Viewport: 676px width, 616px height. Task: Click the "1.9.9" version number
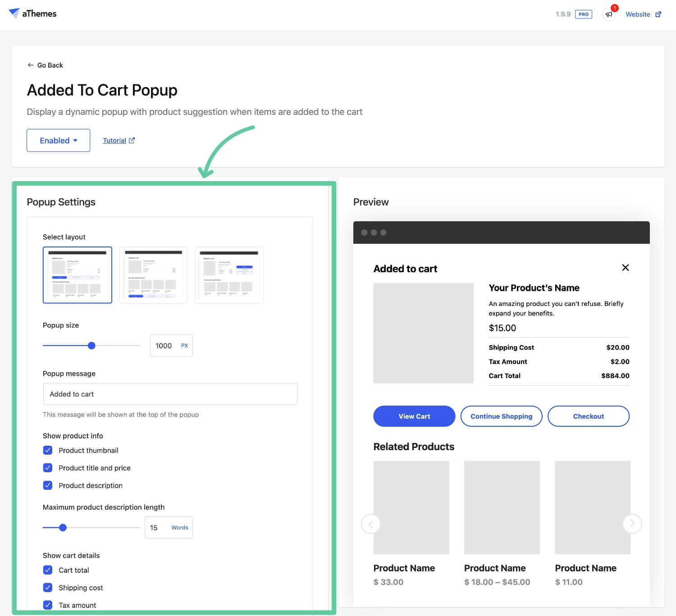coord(563,14)
